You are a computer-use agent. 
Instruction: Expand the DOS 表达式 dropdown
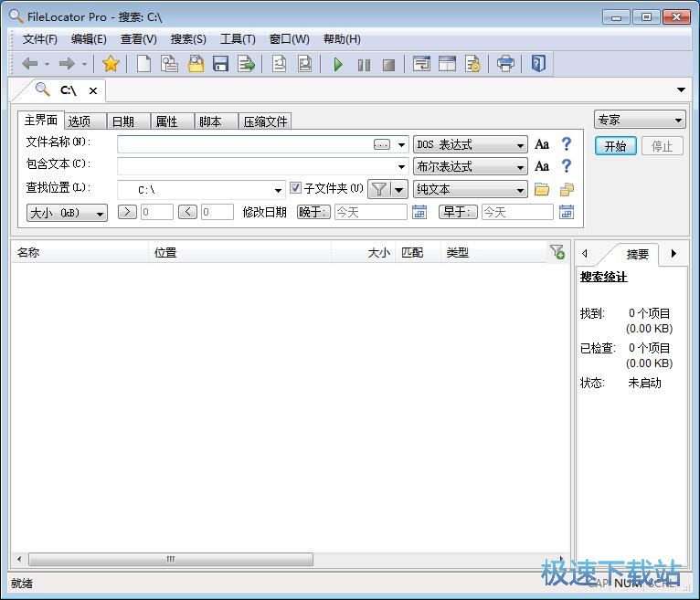(x=520, y=145)
